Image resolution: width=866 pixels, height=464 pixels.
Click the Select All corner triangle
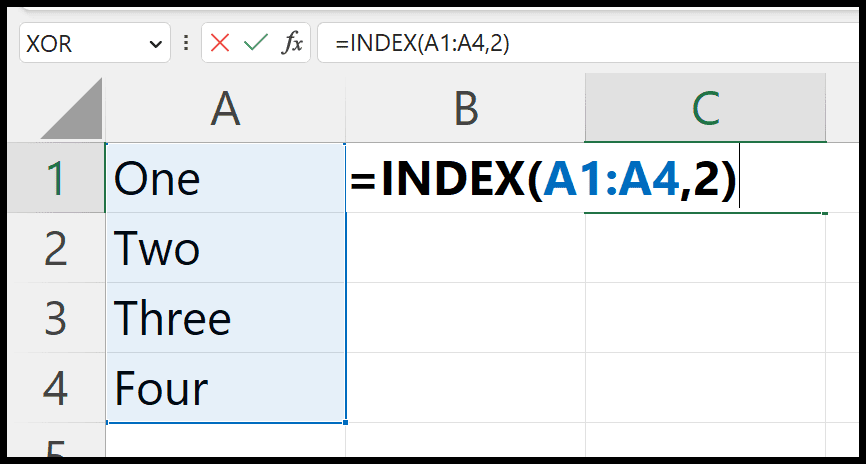click(72, 108)
